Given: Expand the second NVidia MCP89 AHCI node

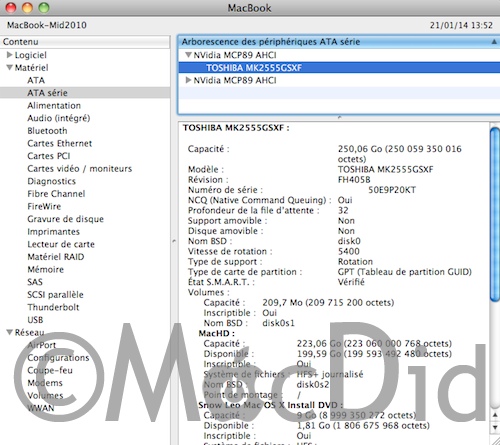Looking at the screenshot, I should tap(188, 80).
